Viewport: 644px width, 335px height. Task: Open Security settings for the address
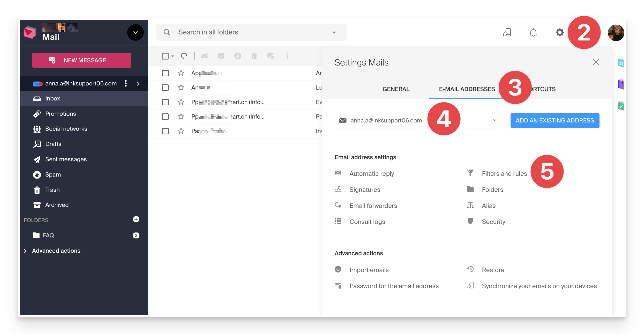coord(493,222)
